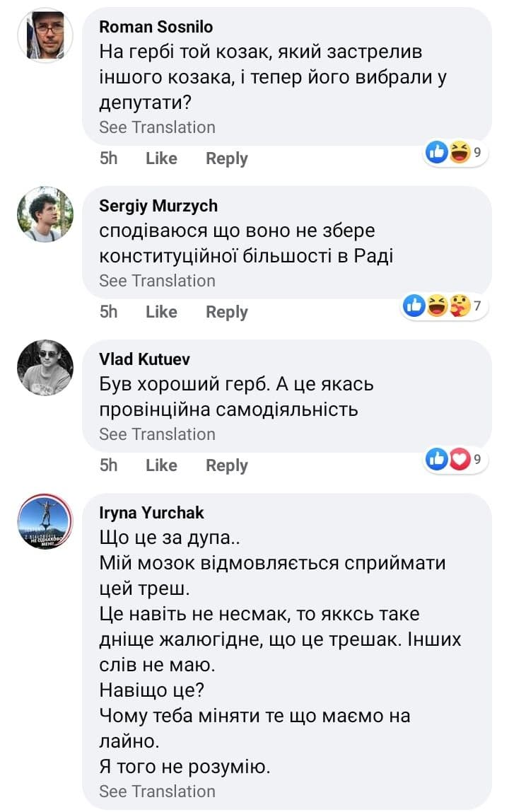Screen dimensions: 509x812
Task: Reply to Sergiy Murzych's comment
Action: [x=226, y=312]
